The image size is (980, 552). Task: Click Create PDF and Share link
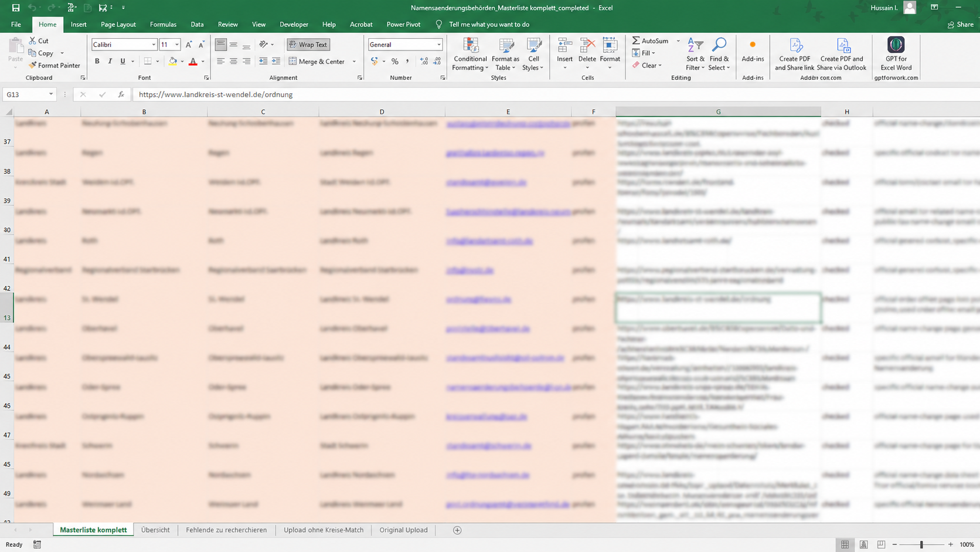[x=794, y=54]
